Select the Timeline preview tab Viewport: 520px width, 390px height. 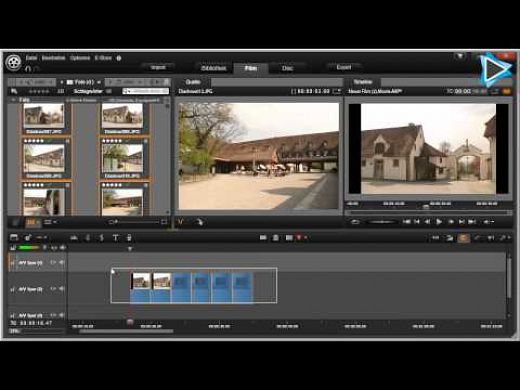(x=363, y=82)
